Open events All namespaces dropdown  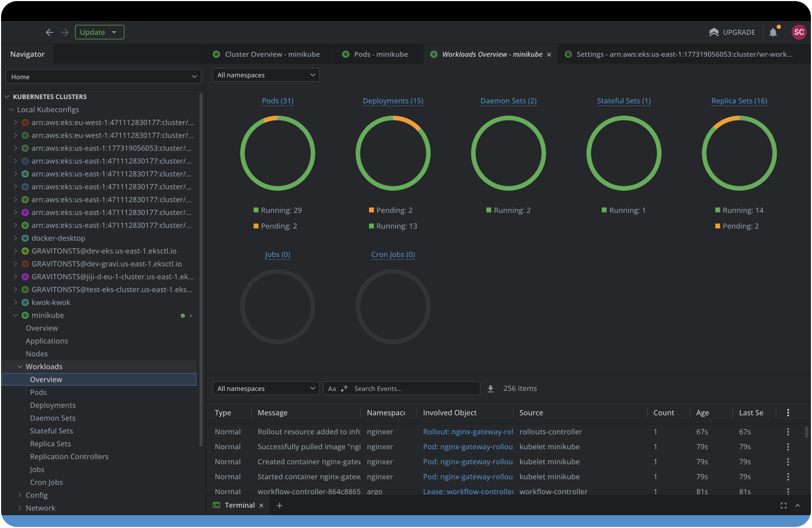(x=266, y=388)
